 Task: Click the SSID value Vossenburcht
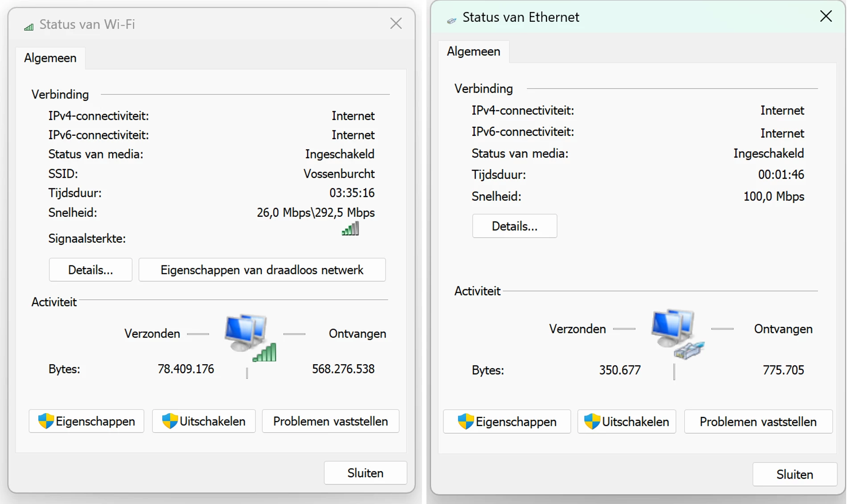[339, 174]
